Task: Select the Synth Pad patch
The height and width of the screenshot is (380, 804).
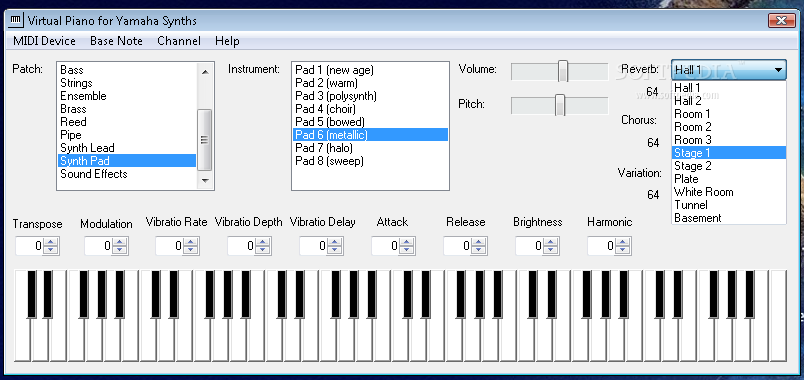Action: click(127, 161)
